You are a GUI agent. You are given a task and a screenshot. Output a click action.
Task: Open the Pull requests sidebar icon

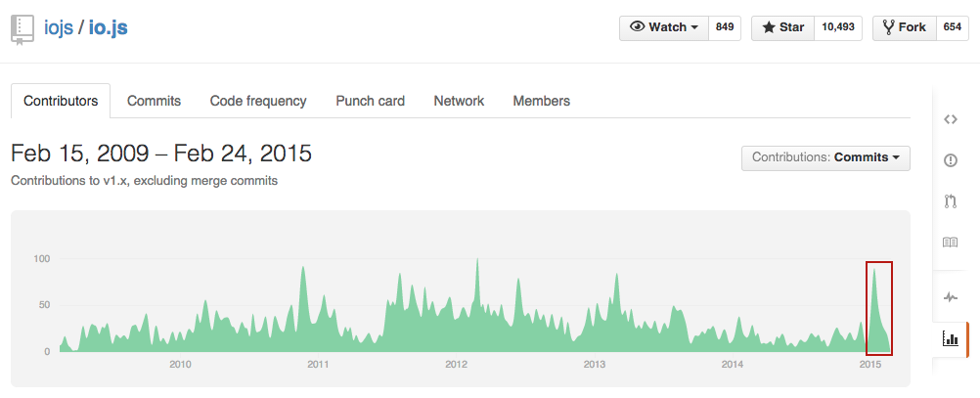click(x=950, y=201)
